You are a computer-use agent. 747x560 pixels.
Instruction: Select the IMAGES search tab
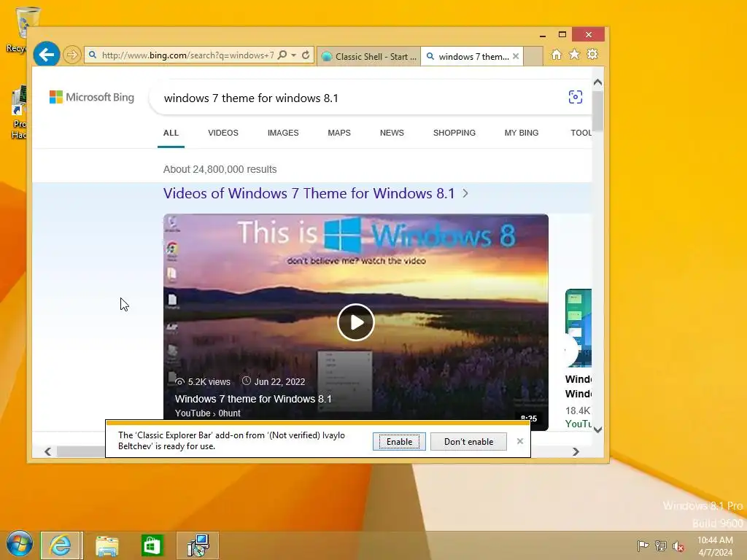(x=283, y=133)
